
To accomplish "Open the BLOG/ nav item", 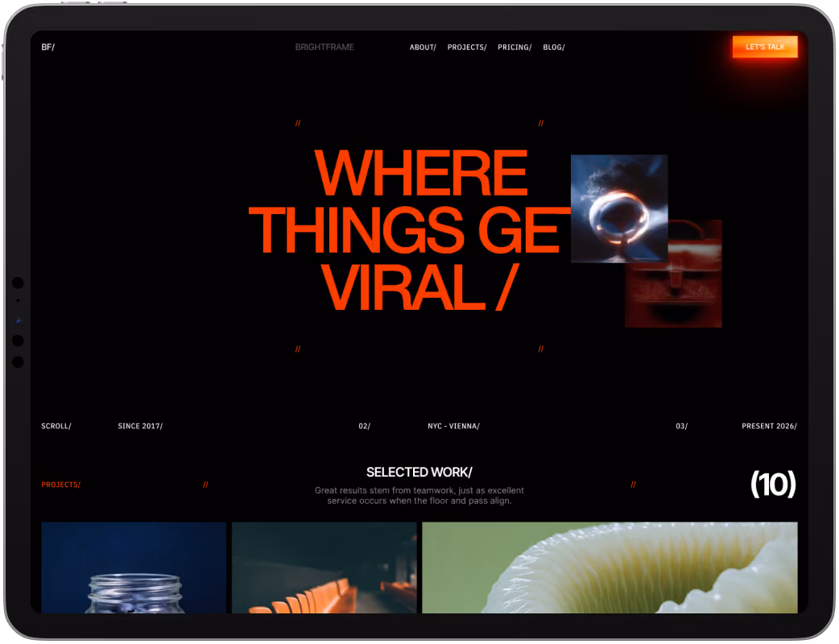I will coord(554,47).
